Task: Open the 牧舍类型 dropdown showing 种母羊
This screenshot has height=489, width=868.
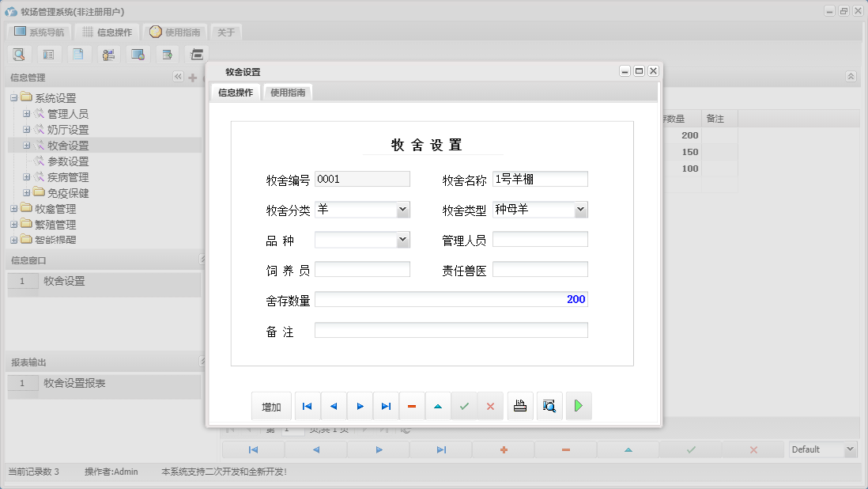Action: point(581,209)
